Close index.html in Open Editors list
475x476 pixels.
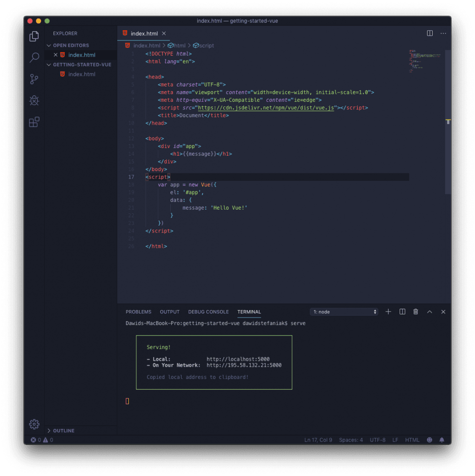pos(55,55)
